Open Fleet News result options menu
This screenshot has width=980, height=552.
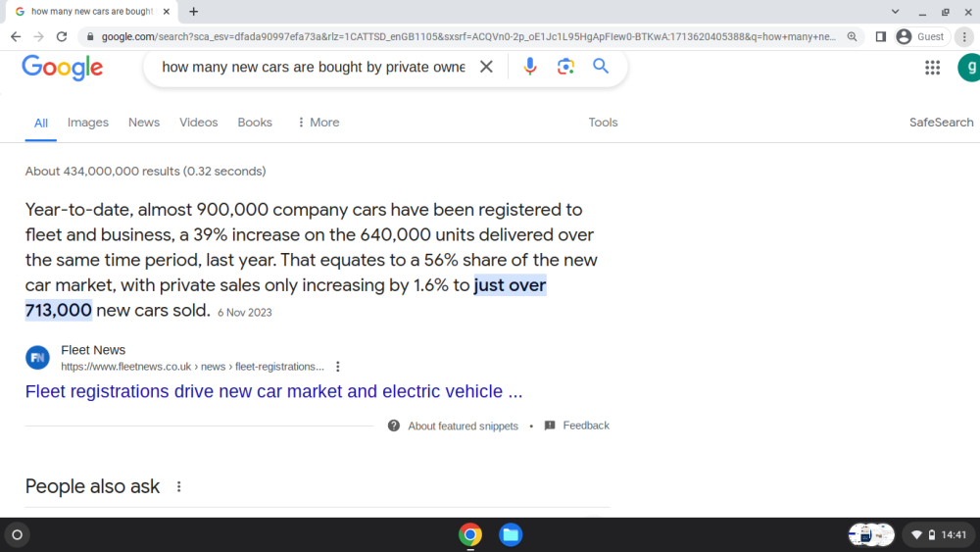[338, 367]
